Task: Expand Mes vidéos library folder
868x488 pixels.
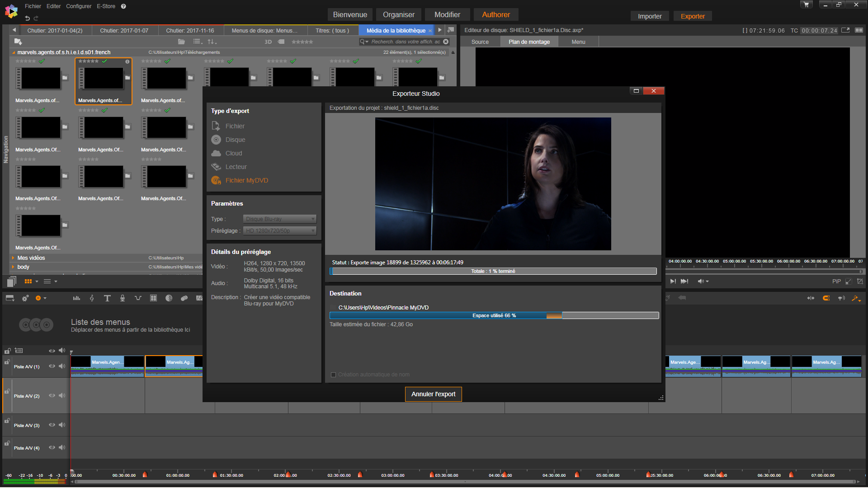Action: point(13,258)
